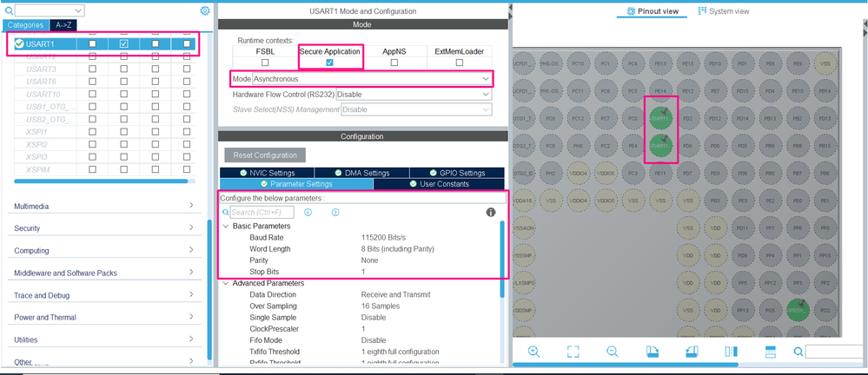Uncheck the Secure Application runtime context
This screenshot has width=868, height=375.
330,62
